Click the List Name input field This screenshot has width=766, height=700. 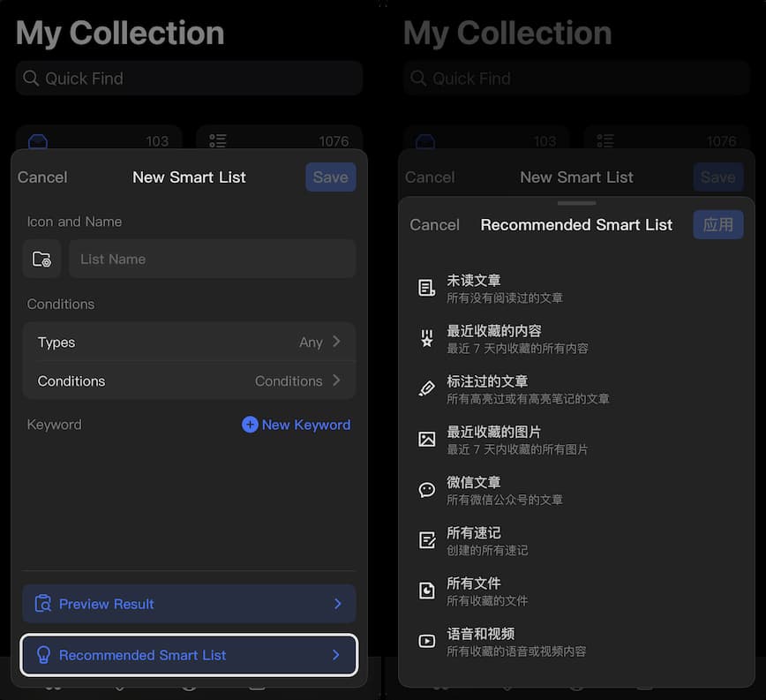click(212, 260)
